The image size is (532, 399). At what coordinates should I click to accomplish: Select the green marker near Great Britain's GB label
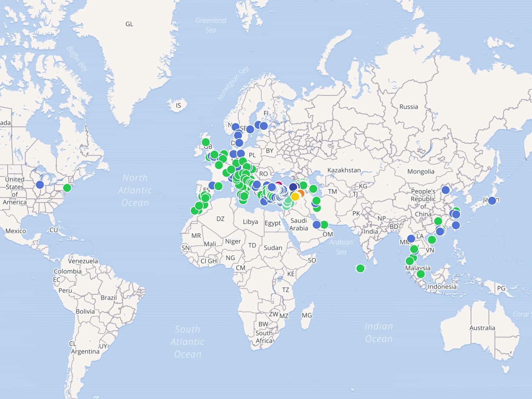(x=206, y=142)
